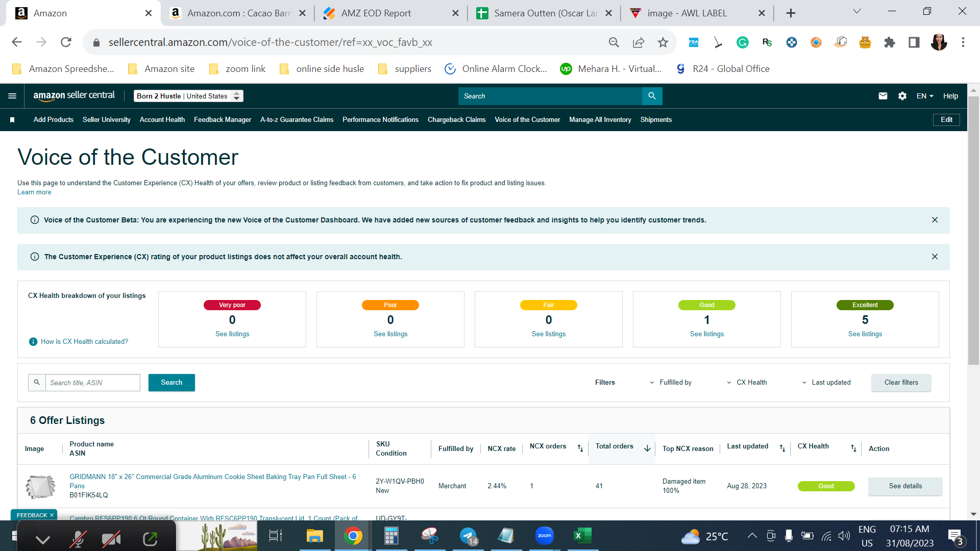Click the browser zoom magnifier icon in address bar
Screen dimensions: 980x551
click(614, 42)
